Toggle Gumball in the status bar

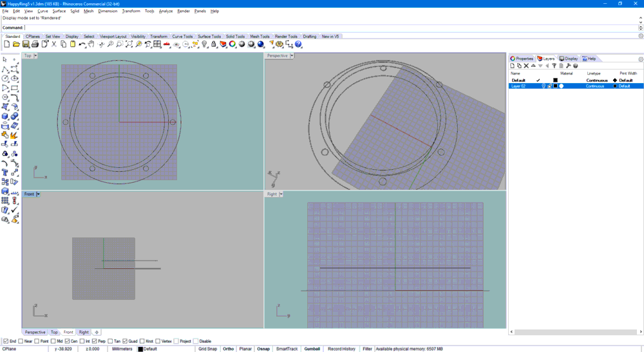tap(312, 349)
